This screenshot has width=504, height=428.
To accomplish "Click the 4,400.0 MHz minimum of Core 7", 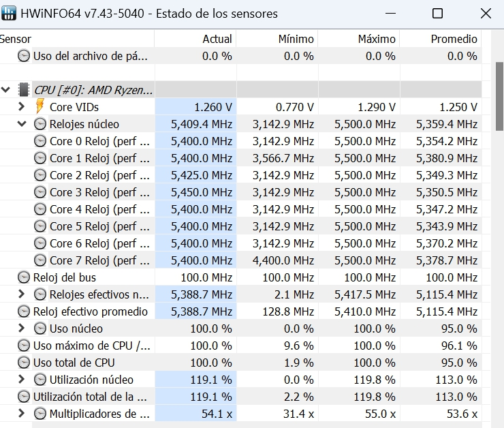I will 283,260.
